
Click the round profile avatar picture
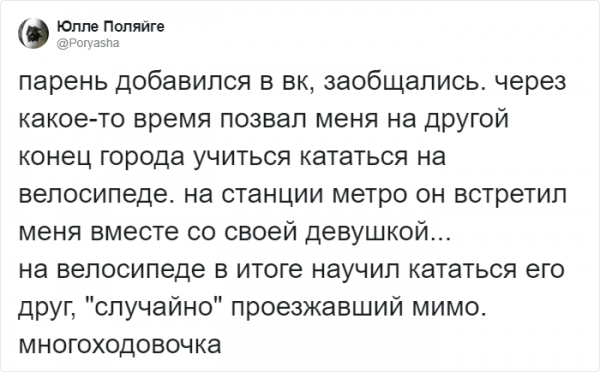click(34, 34)
